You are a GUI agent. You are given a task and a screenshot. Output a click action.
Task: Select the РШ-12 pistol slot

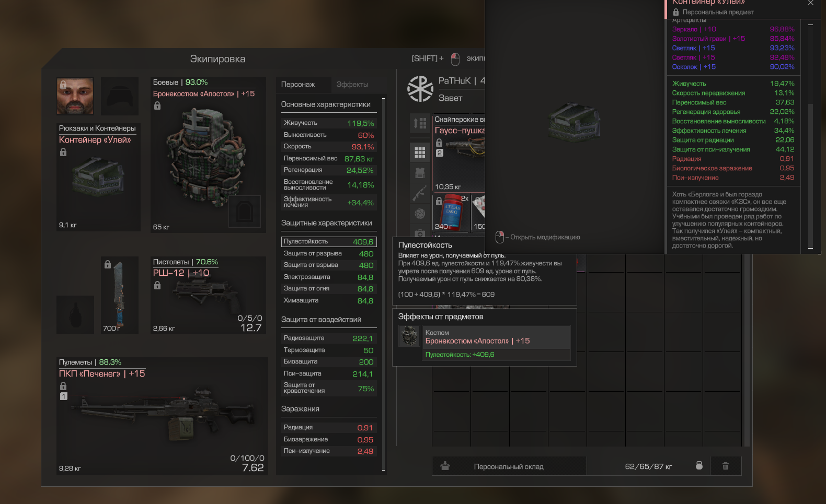(x=209, y=296)
